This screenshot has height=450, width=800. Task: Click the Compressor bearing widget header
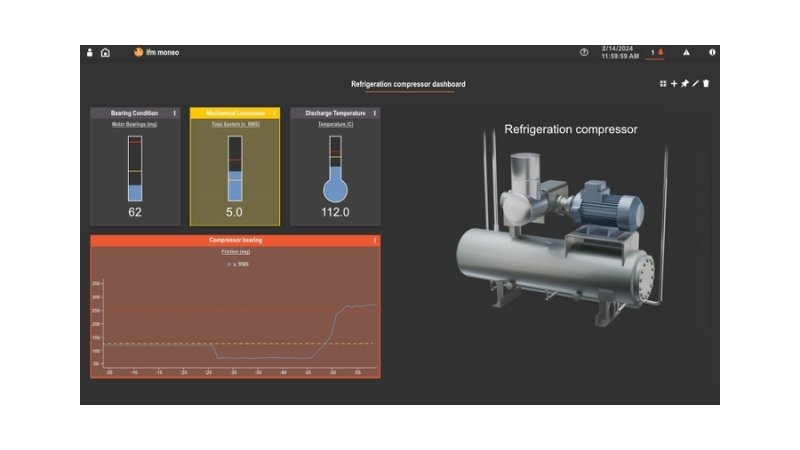pos(235,240)
